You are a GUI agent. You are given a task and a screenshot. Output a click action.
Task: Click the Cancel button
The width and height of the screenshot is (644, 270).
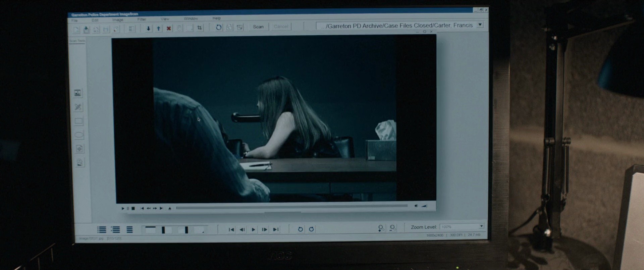[281, 27]
